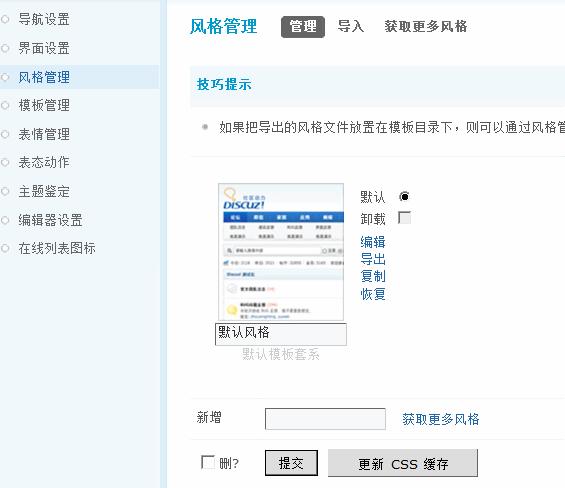Open 界面设置 in the sidebar
Image resolution: width=565 pixels, height=488 pixels.
point(44,48)
